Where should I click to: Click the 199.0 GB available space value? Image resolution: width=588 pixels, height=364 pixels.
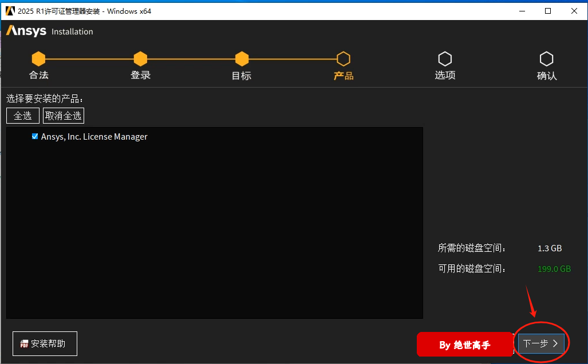click(554, 269)
